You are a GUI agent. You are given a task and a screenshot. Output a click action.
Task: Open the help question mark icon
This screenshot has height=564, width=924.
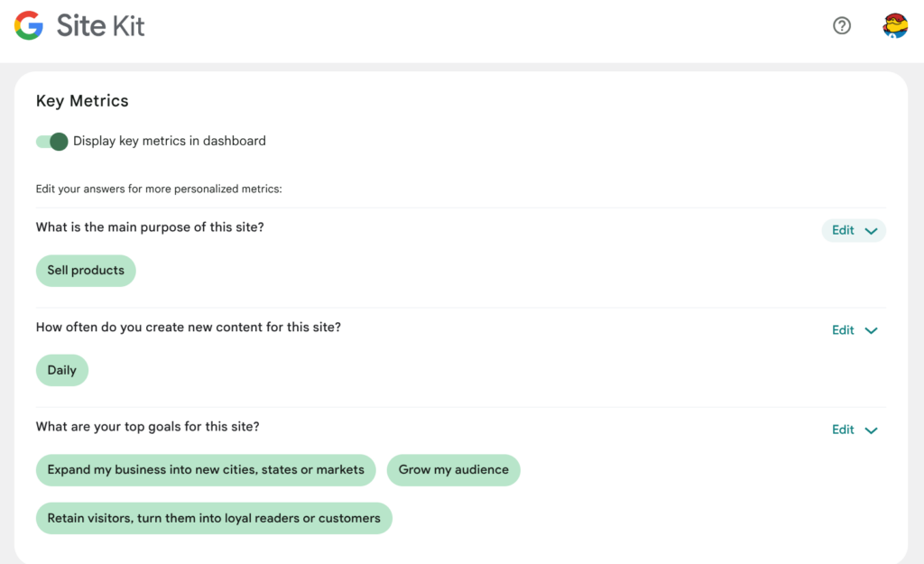coord(842,25)
